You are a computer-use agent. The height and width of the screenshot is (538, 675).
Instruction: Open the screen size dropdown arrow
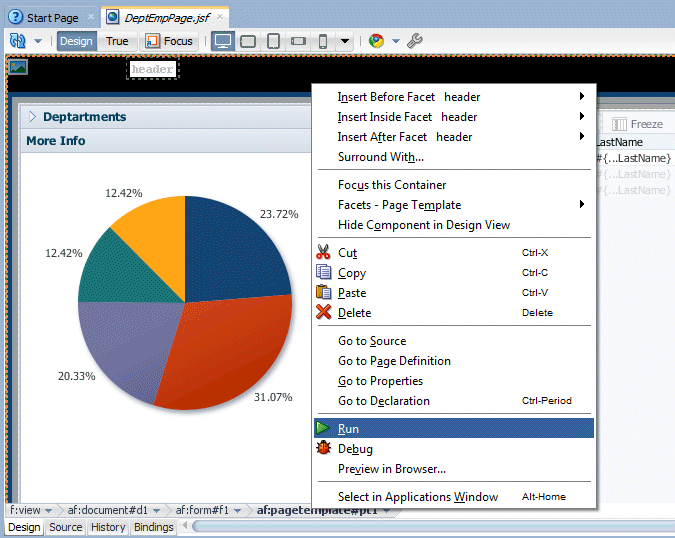click(x=345, y=41)
